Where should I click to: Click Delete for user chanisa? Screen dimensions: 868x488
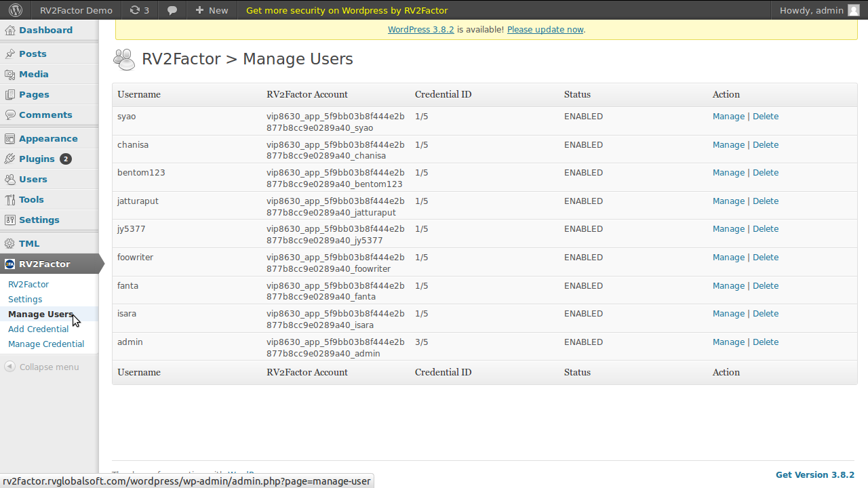tap(766, 145)
